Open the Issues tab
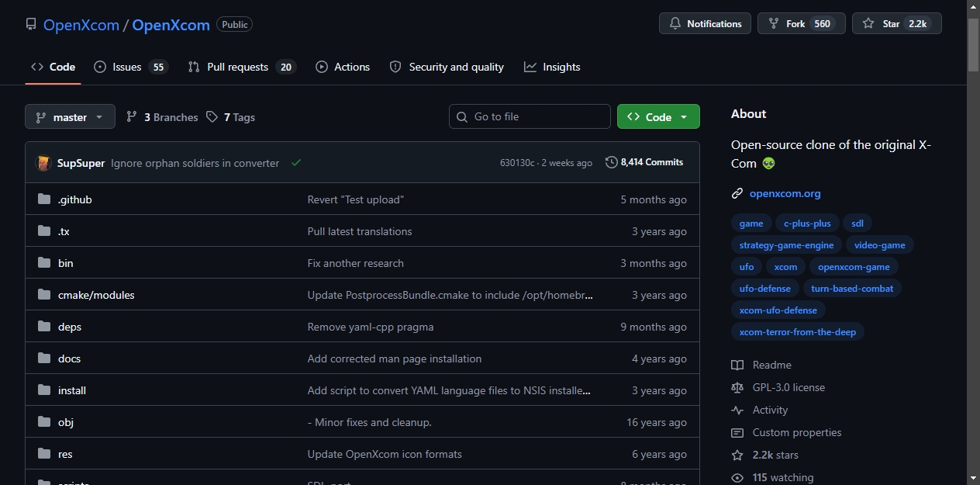Image resolution: width=980 pixels, height=485 pixels. click(x=130, y=67)
